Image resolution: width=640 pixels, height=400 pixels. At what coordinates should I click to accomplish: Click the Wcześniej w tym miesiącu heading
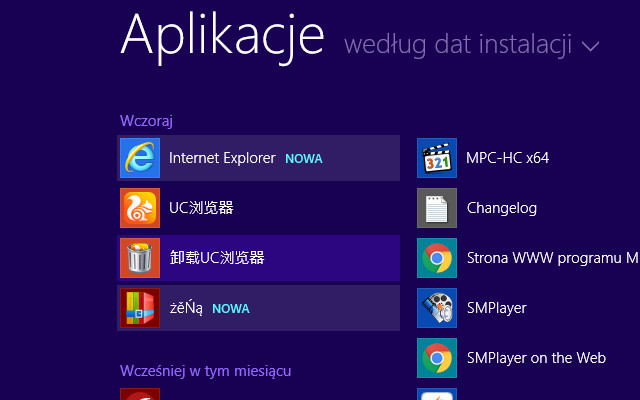pyautogui.click(x=206, y=371)
